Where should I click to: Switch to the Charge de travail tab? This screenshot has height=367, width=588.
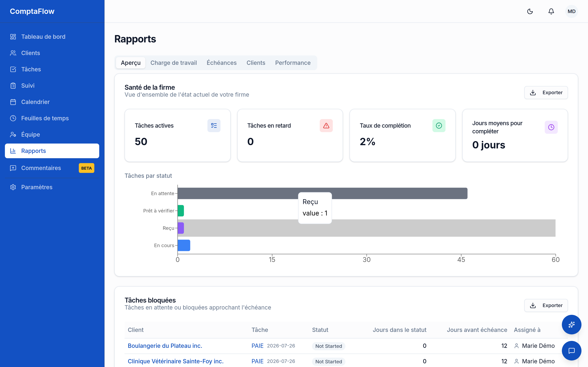[174, 63]
